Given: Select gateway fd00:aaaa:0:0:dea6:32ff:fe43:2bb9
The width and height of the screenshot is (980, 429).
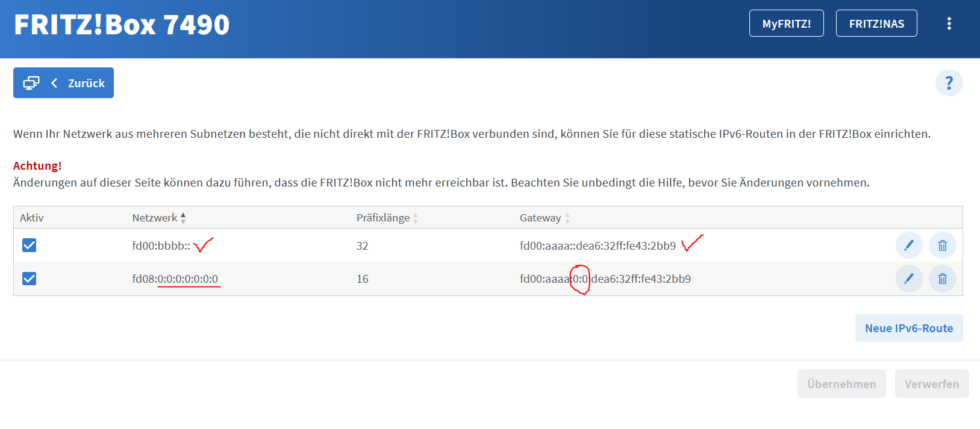Looking at the screenshot, I should [x=605, y=279].
